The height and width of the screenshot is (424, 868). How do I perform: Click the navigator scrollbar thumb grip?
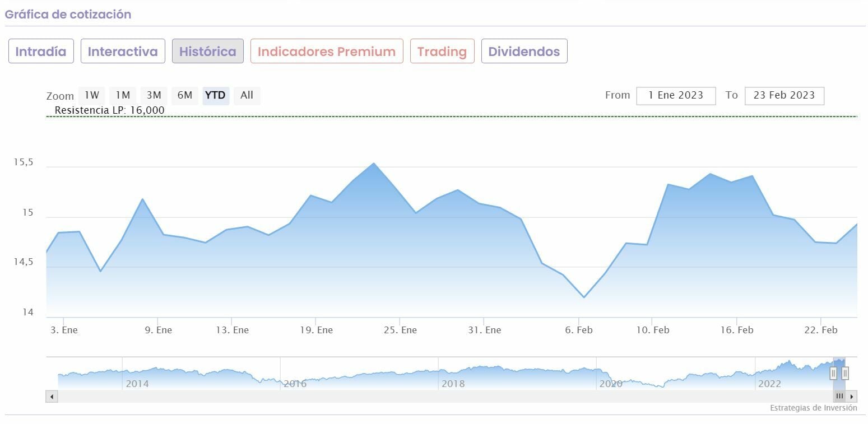pos(839,397)
